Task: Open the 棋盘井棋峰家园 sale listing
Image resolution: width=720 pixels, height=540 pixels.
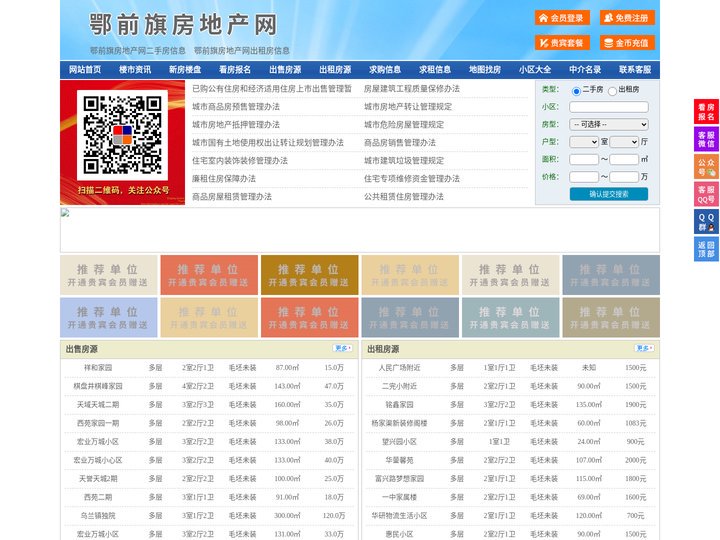Action: (x=98, y=386)
